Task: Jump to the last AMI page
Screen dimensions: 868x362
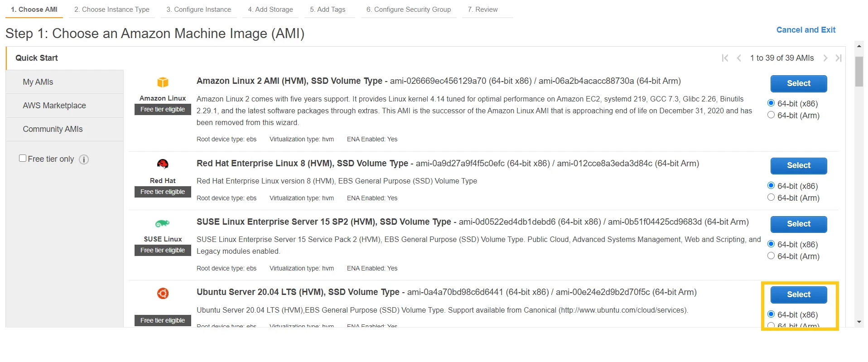Action: pyautogui.click(x=839, y=58)
